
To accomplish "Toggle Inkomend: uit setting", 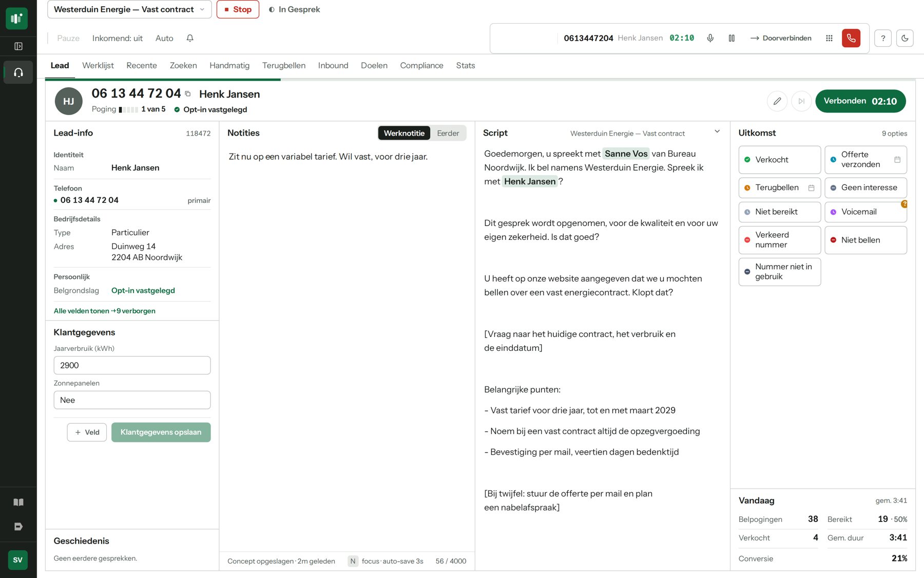I will pos(118,38).
